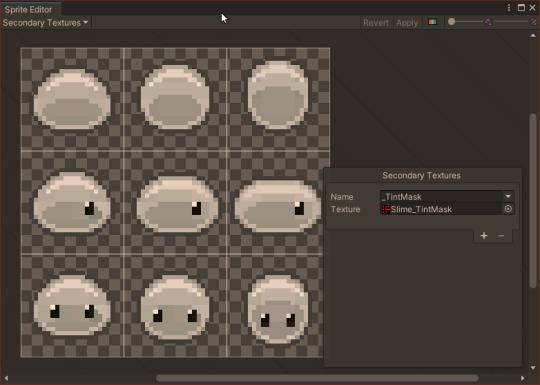Click the Slime_TintMask texture field

441,209
